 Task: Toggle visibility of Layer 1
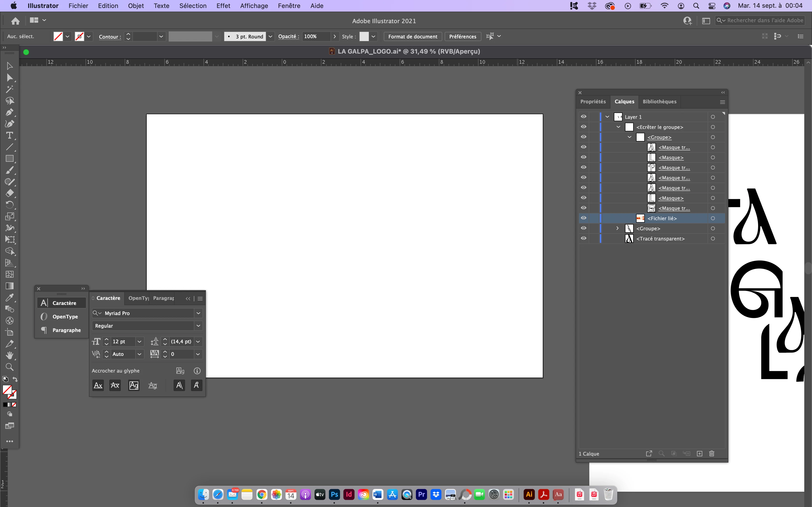coord(583,116)
